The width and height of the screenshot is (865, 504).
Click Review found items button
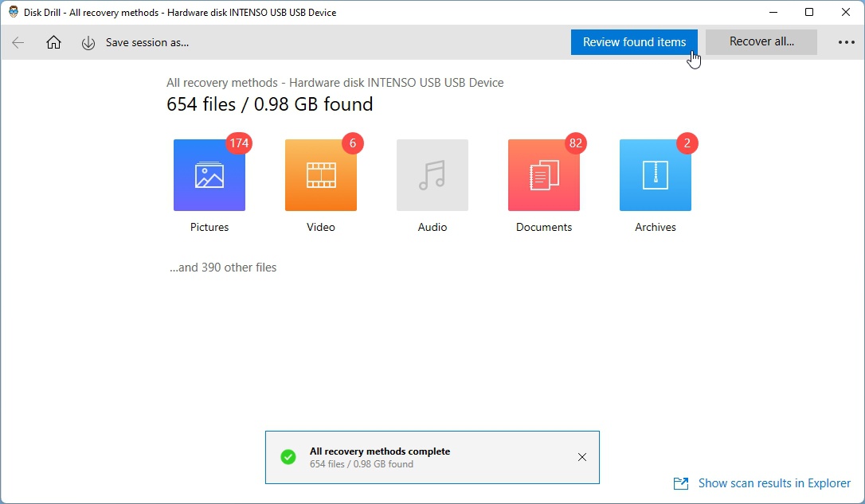[634, 42]
